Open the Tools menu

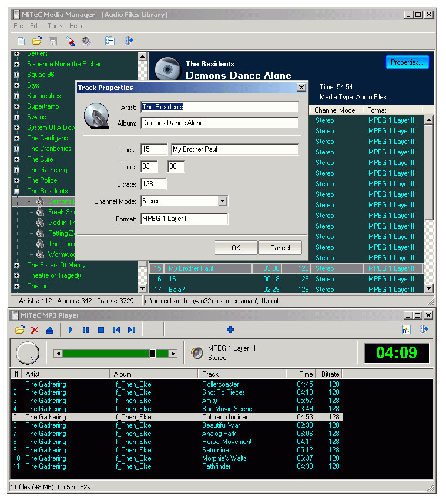click(55, 26)
